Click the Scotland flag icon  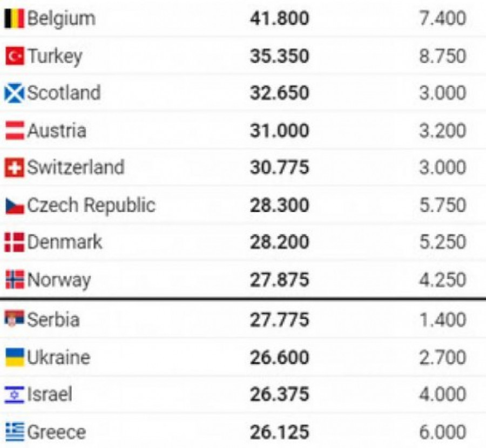tap(15, 93)
